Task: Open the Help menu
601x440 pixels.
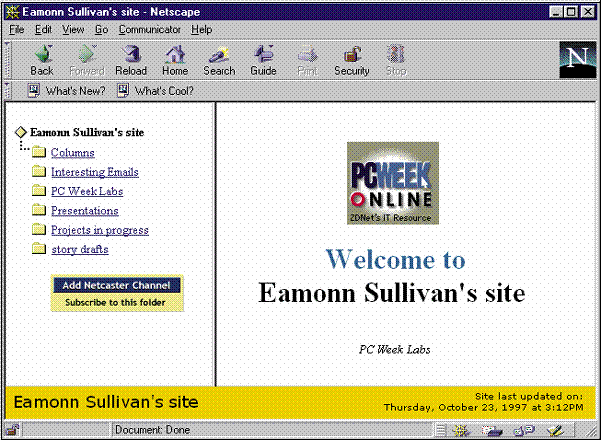Action: pyautogui.click(x=202, y=30)
